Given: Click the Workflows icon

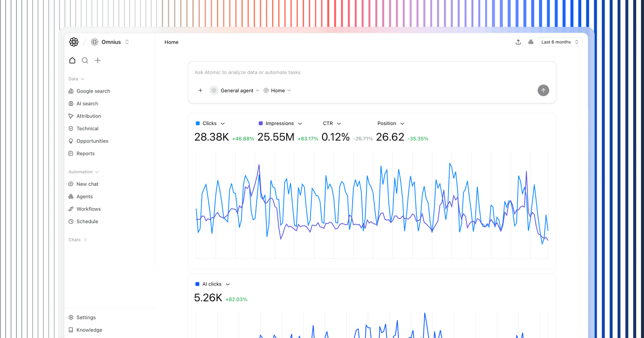Looking at the screenshot, I should (x=71, y=209).
